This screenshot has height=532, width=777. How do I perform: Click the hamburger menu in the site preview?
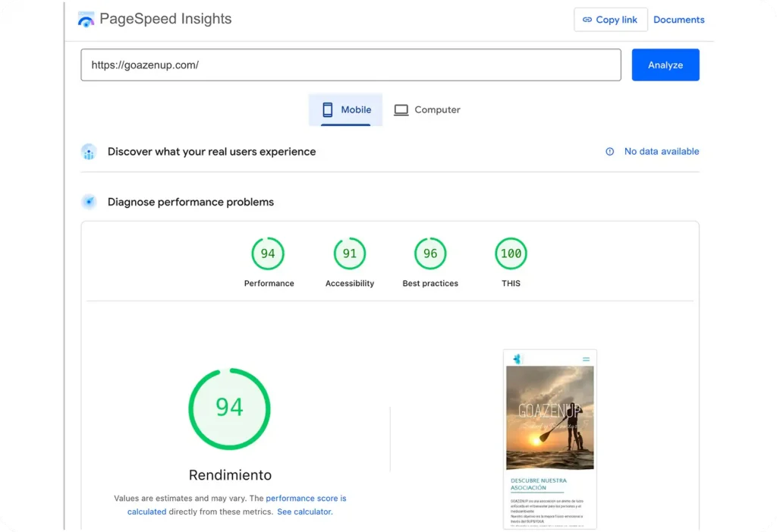[x=586, y=359]
